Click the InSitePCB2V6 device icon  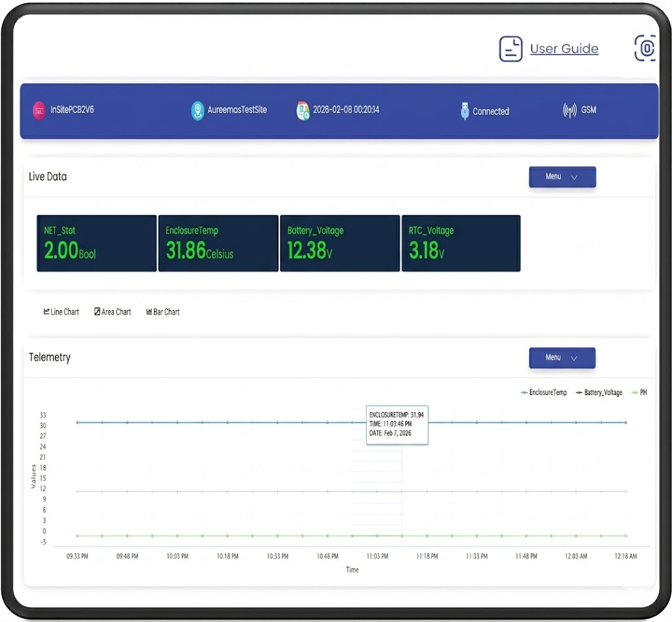[x=39, y=110]
